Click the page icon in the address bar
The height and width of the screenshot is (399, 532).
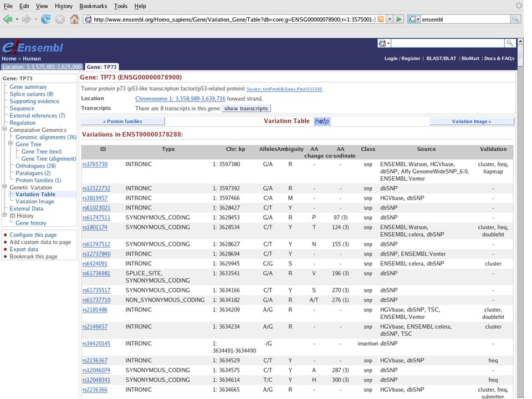[x=88, y=19]
